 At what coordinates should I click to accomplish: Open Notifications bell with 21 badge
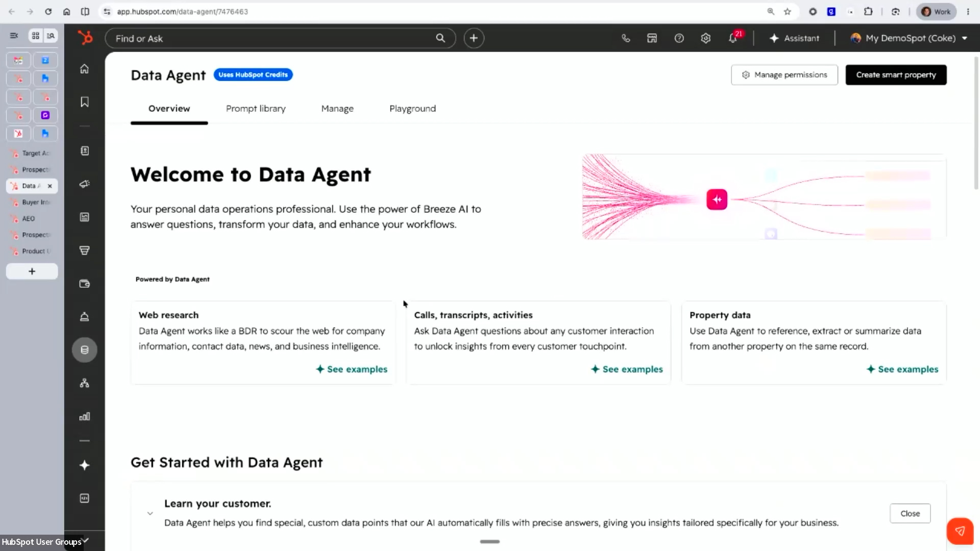pyautogui.click(x=734, y=38)
